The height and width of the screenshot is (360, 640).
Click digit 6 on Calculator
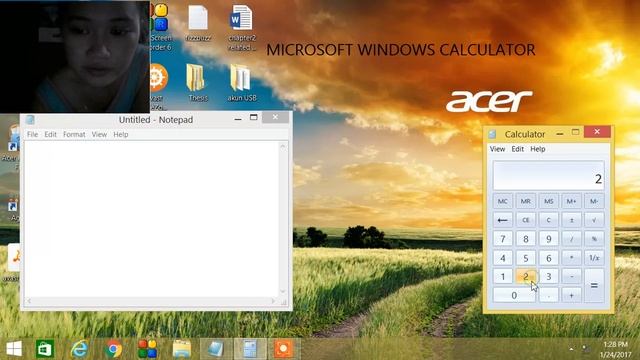click(x=549, y=258)
